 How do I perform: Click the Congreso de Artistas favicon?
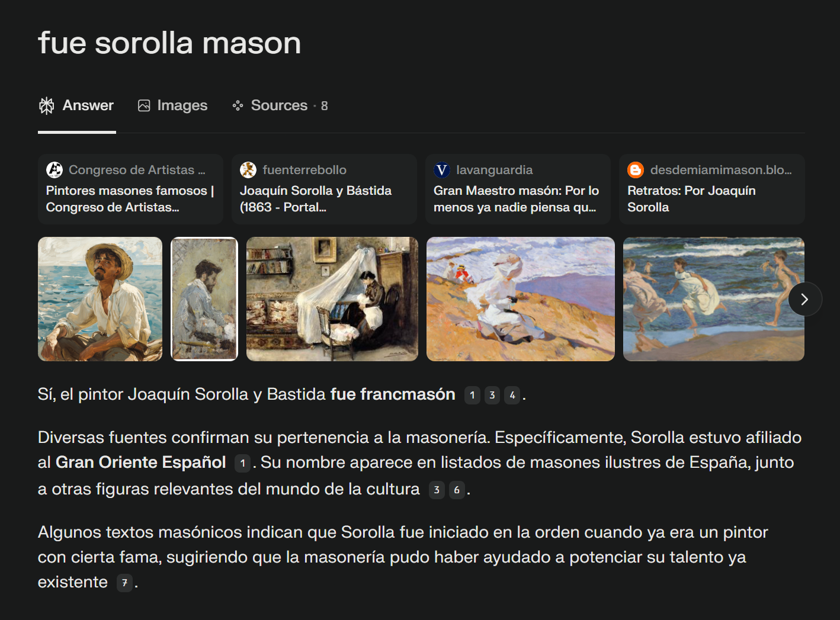pos(54,170)
